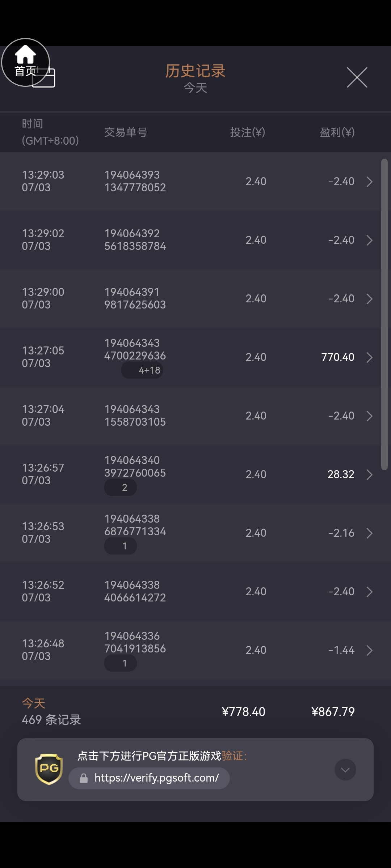Expand details of the 13:29:03 record
Screen dimensions: 391x868
(x=369, y=182)
